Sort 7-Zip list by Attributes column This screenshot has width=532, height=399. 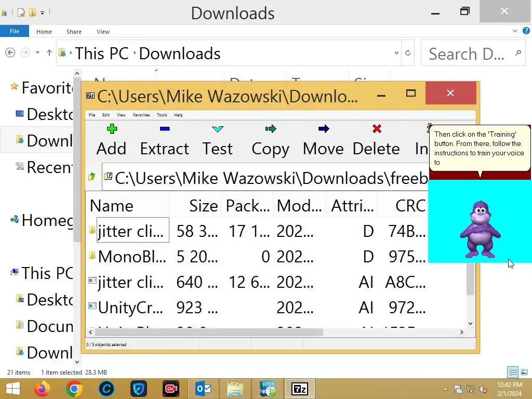(x=351, y=205)
